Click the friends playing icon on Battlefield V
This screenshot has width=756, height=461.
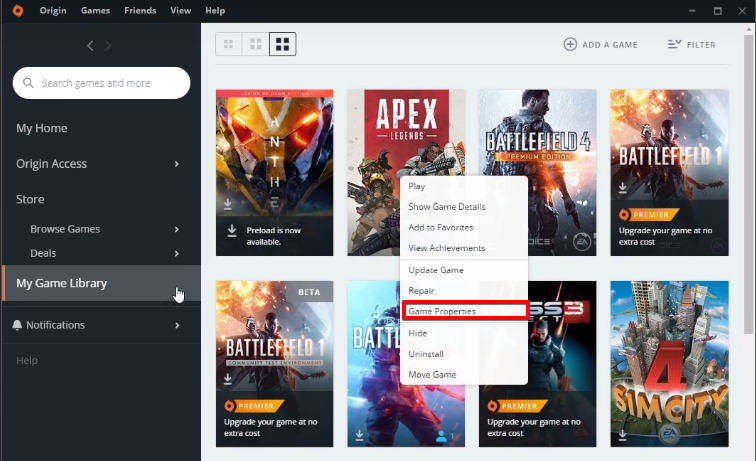coord(441,436)
